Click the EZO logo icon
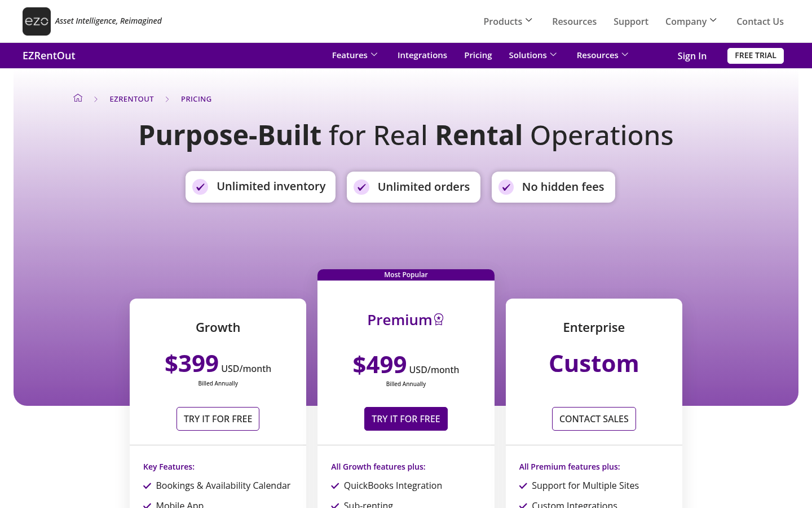Image resolution: width=812 pixels, height=508 pixels. tap(37, 21)
